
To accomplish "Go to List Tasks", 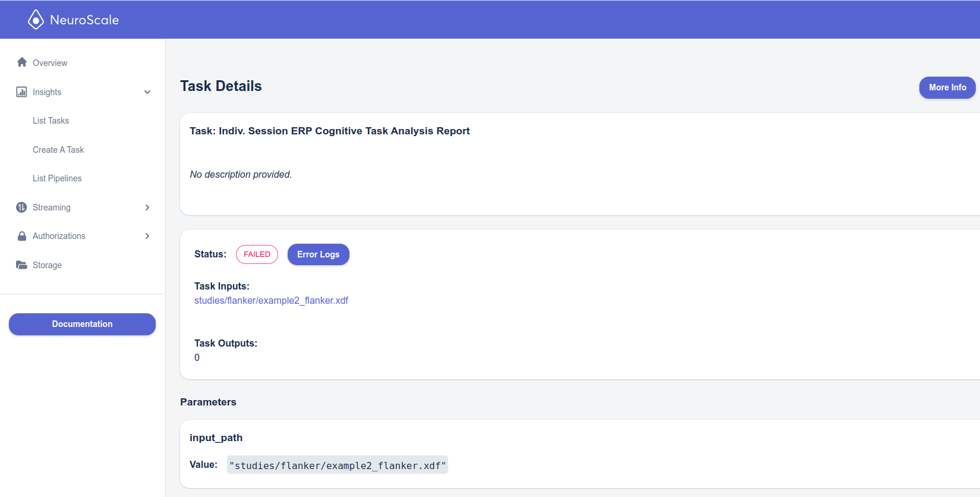I will (51, 121).
